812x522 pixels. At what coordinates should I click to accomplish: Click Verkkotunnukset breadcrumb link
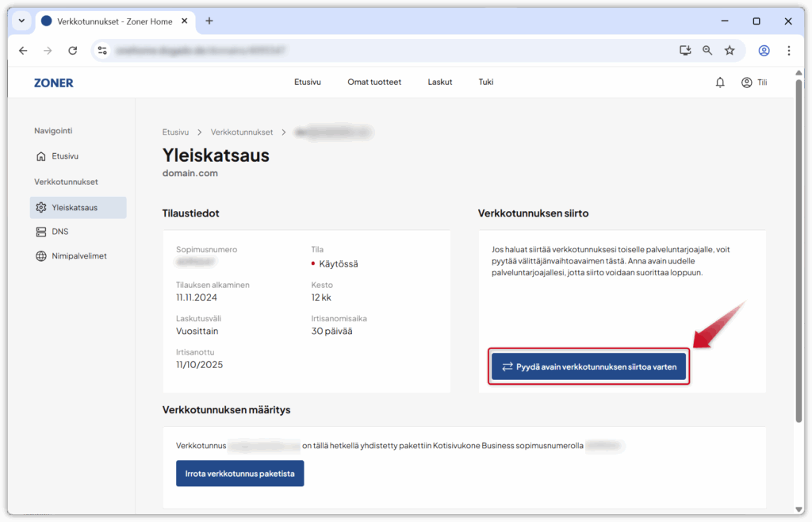pos(242,132)
